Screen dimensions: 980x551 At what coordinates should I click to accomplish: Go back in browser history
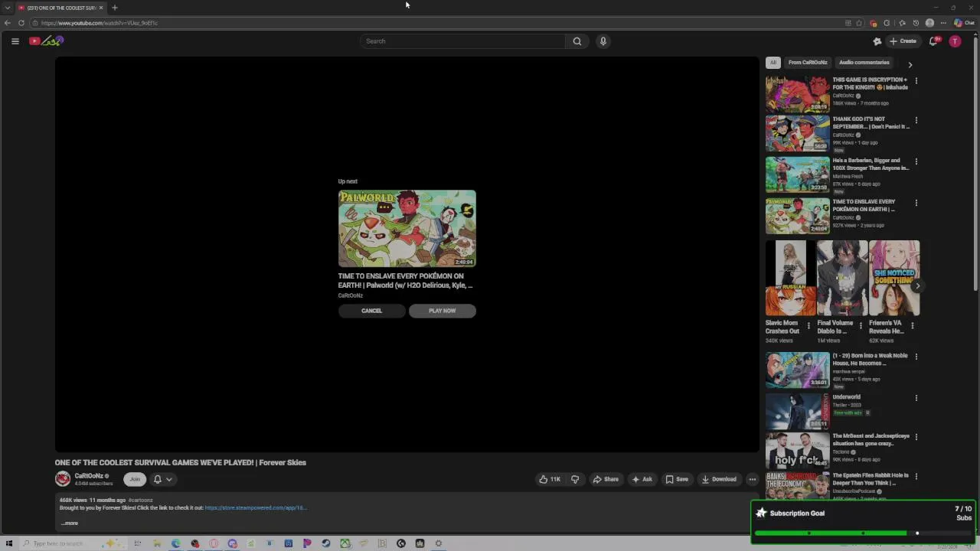[x=8, y=23]
